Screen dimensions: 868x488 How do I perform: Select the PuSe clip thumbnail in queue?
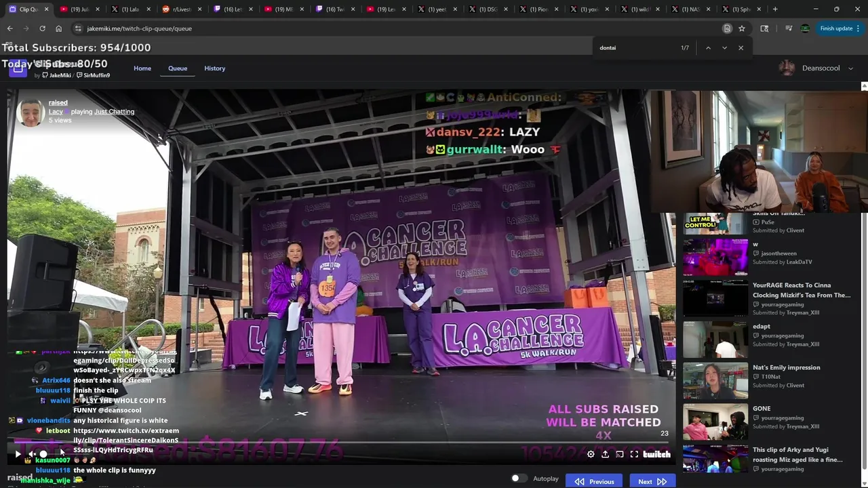pos(715,224)
